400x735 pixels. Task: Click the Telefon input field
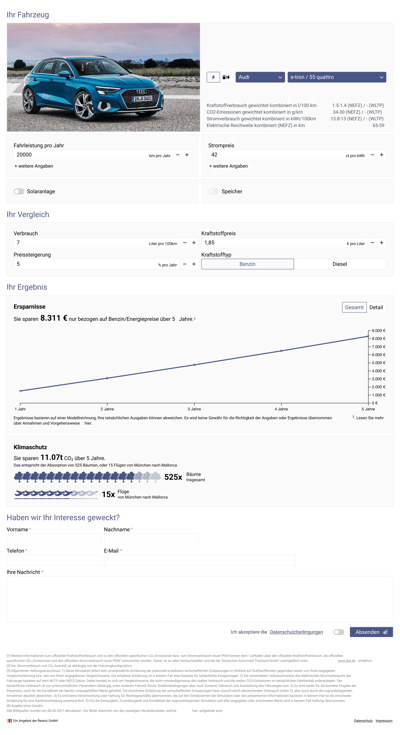54,560
